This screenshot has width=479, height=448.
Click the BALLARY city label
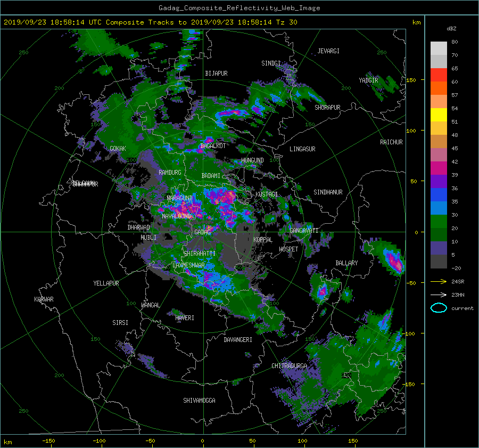(x=346, y=263)
